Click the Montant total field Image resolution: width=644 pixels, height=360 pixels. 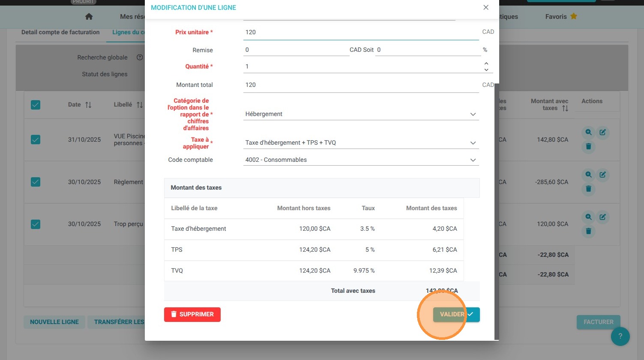[361, 85]
